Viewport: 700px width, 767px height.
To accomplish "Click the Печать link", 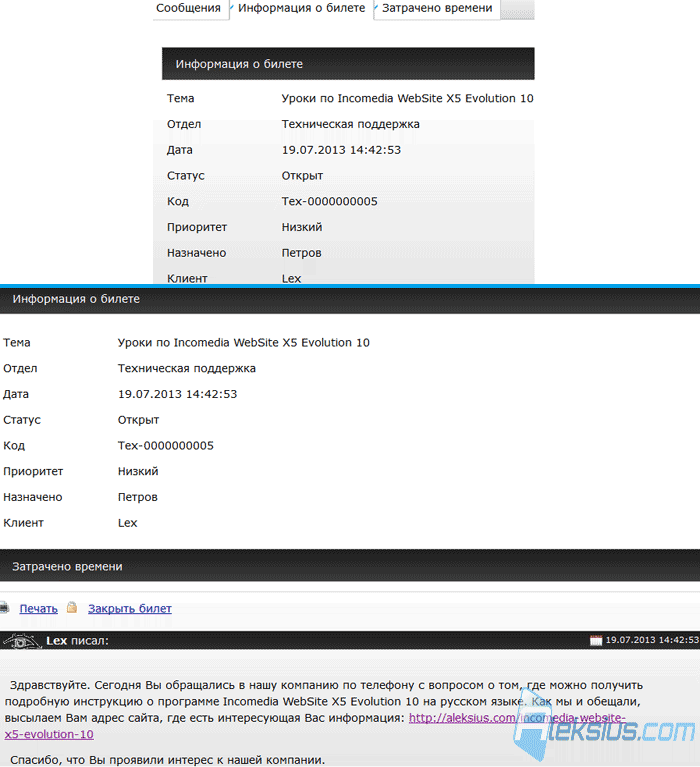I will (39, 609).
